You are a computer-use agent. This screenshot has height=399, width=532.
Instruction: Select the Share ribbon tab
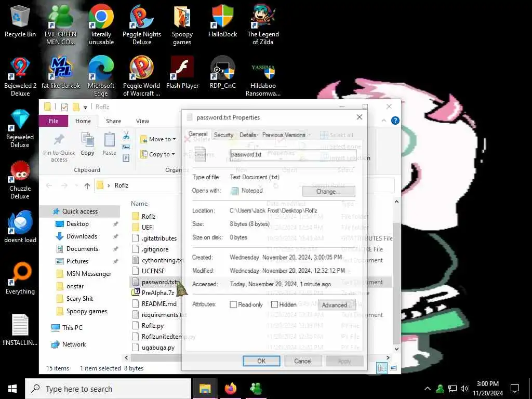click(113, 121)
